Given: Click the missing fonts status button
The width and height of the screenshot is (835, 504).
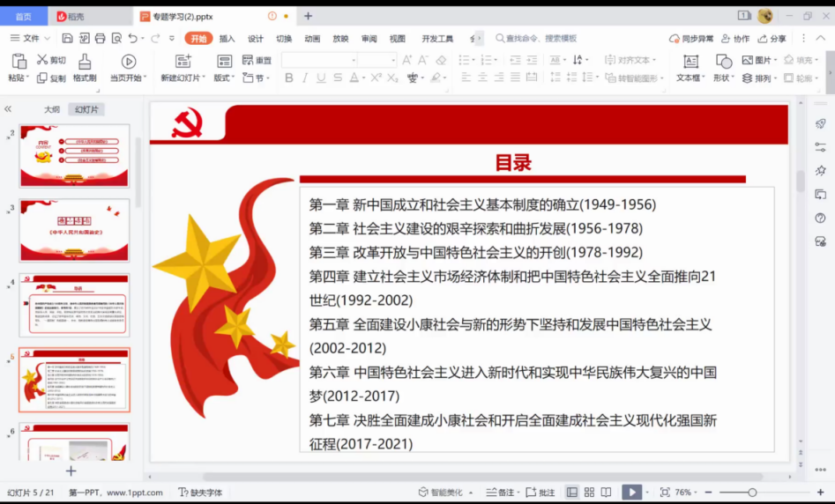Looking at the screenshot, I should [200, 493].
